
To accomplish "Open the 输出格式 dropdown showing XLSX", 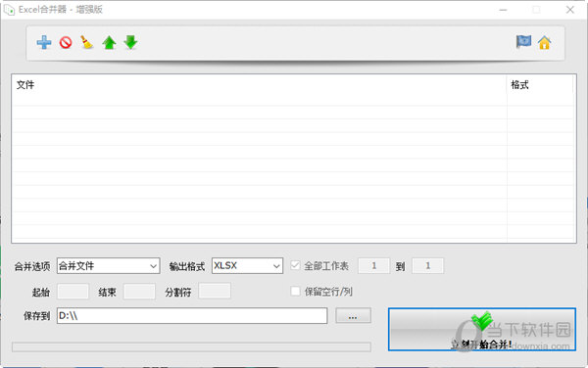I will 247,266.
